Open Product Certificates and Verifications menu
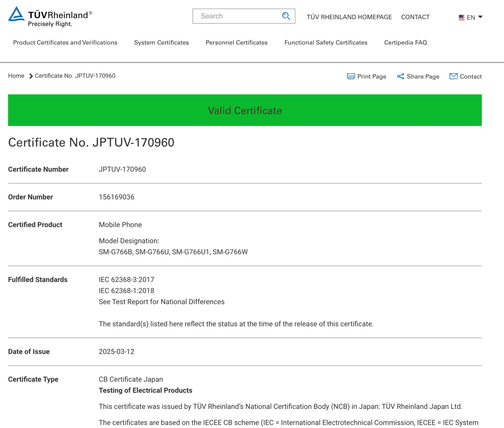This screenshot has height=428, width=504. (65, 42)
